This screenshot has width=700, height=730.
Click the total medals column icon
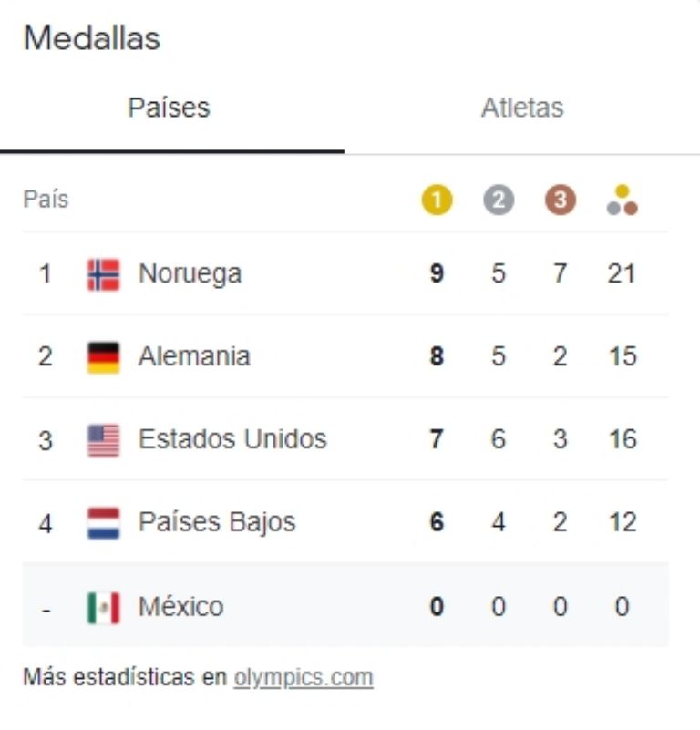tap(622, 200)
